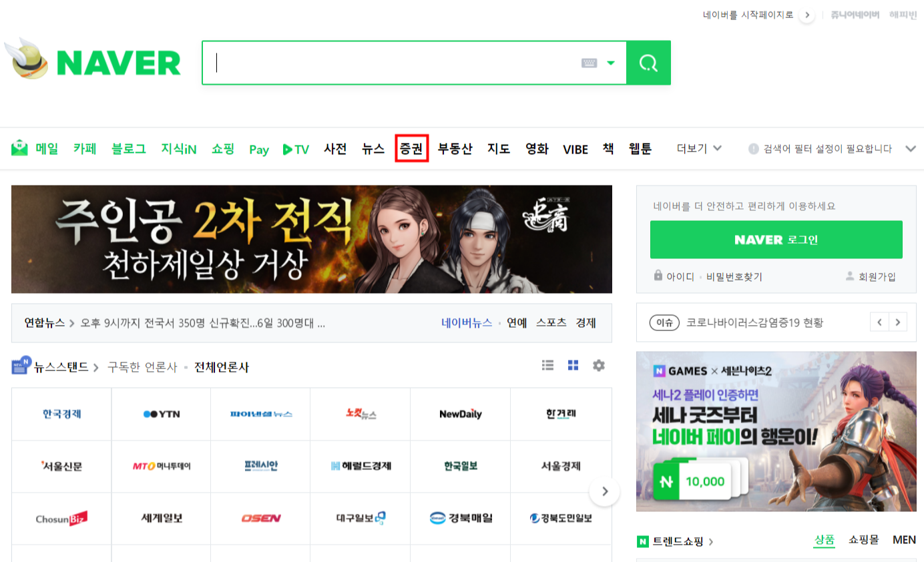The width and height of the screenshot is (924, 562).
Task: Expand the search autocomplete dropdown arrow
Action: point(610,63)
